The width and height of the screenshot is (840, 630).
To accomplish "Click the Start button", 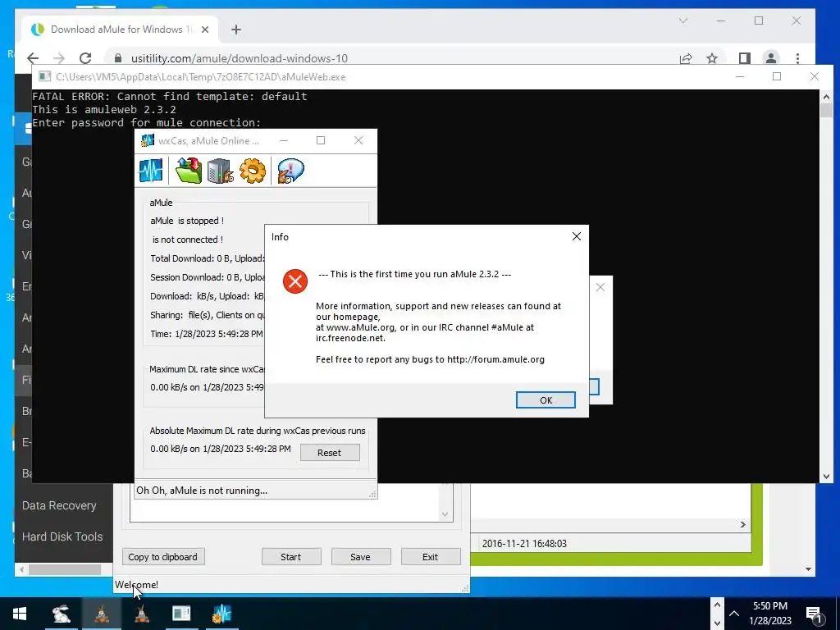I will [x=291, y=557].
